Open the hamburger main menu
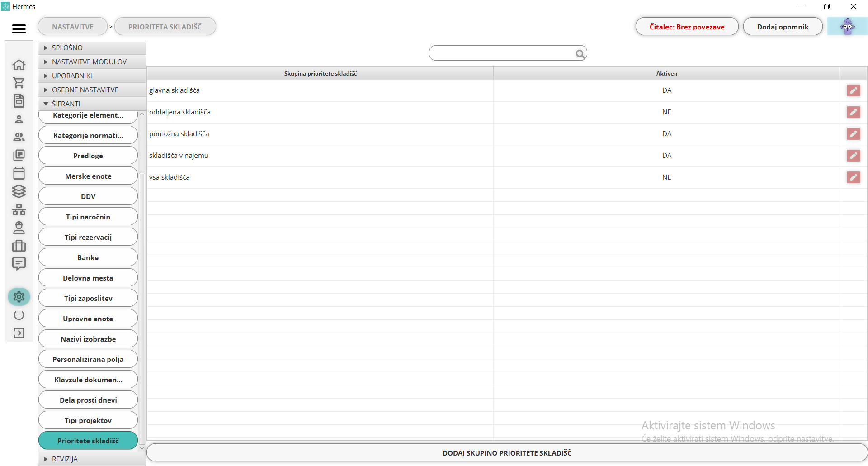This screenshot has width=868, height=466. [19, 29]
